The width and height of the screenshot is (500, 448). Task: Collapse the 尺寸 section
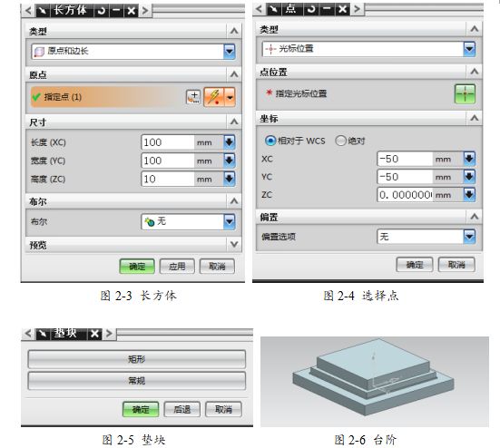click(234, 122)
